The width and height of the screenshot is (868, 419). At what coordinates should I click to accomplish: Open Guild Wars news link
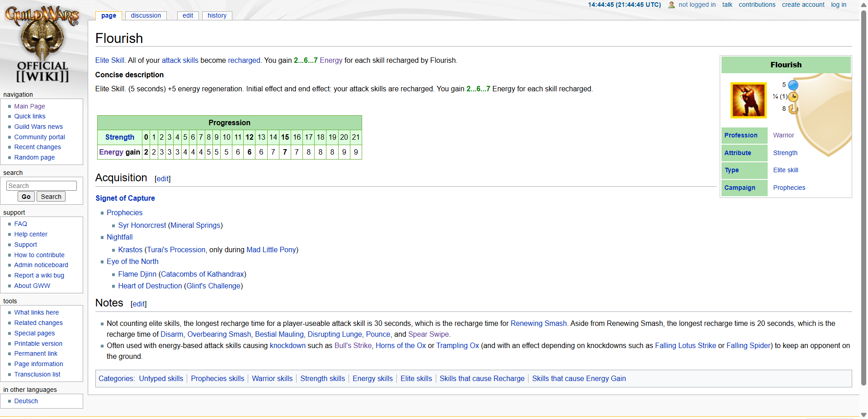38,127
